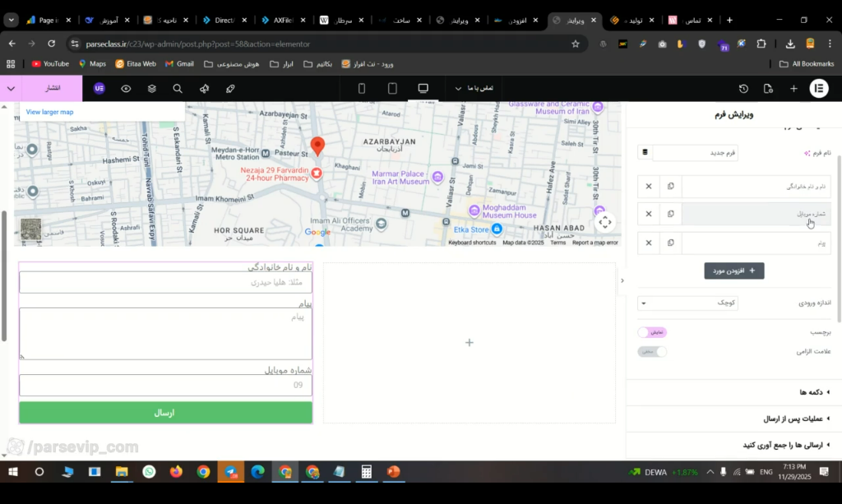This screenshot has height=504, width=842.
Task: Switch map to satellite thumbnail
Action: click(x=30, y=229)
